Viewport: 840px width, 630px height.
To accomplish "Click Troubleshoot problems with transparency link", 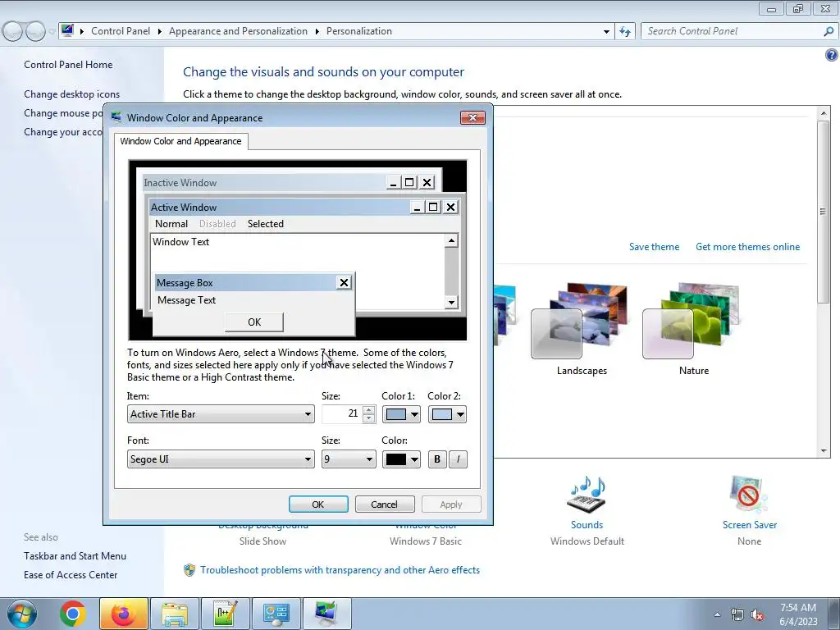I will (340, 570).
